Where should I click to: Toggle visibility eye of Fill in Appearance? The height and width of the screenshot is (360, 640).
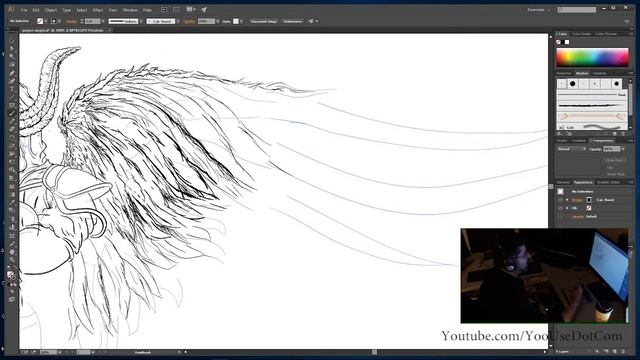[x=560, y=208]
